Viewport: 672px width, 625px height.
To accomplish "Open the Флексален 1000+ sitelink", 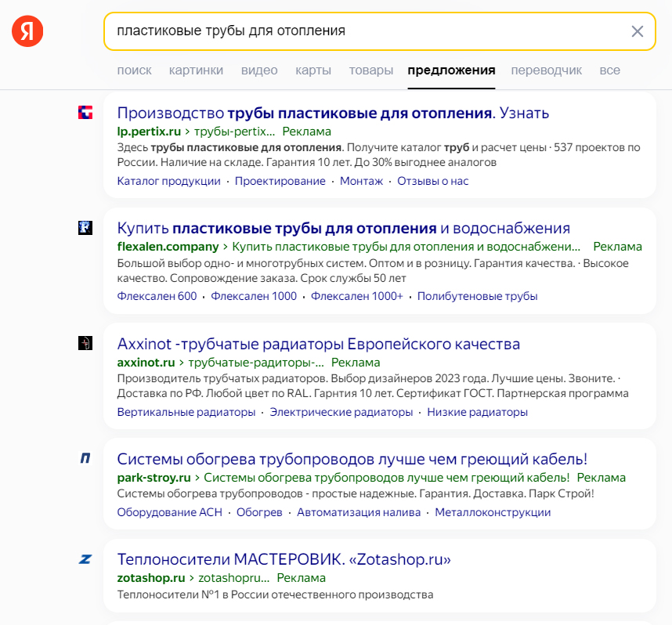I will pos(356,296).
